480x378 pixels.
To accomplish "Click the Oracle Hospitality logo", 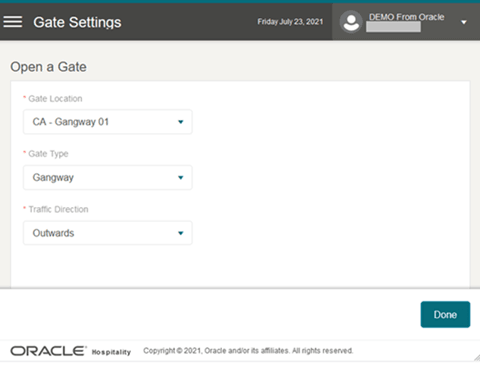I will click(x=71, y=351).
